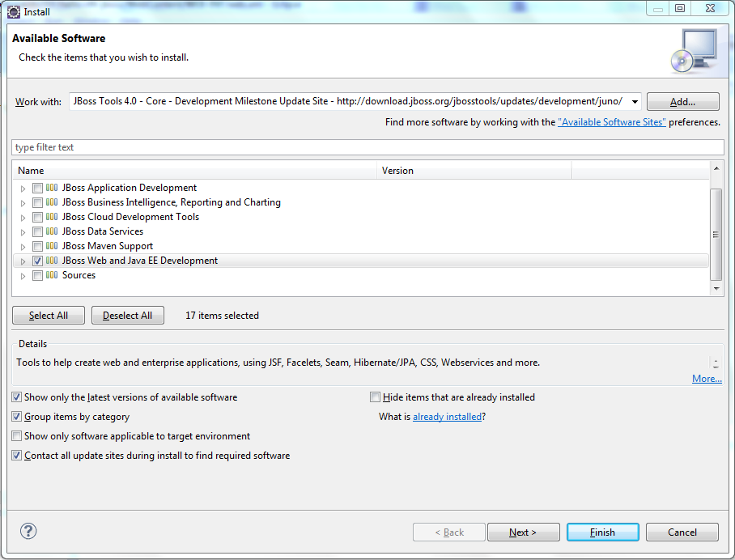Expand the Sources tree node
Image resolution: width=735 pixels, height=560 pixels.
pyautogui.click(x=23, y=276)
